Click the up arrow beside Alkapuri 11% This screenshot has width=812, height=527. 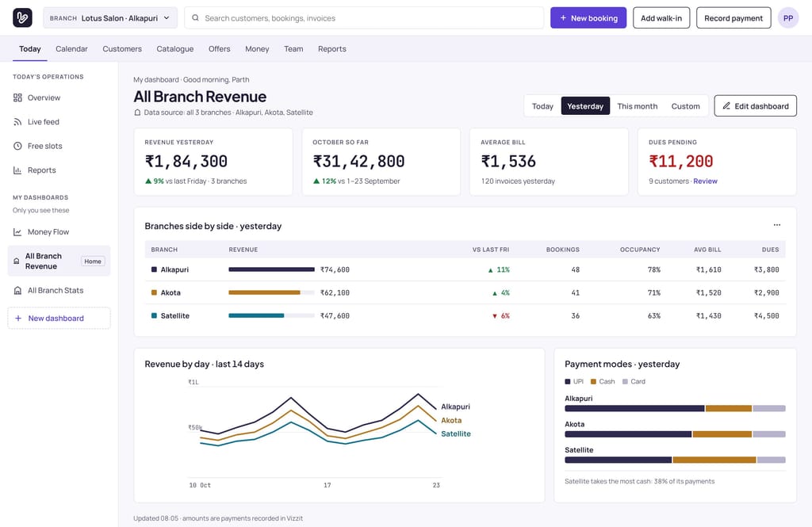click(490, 270)
